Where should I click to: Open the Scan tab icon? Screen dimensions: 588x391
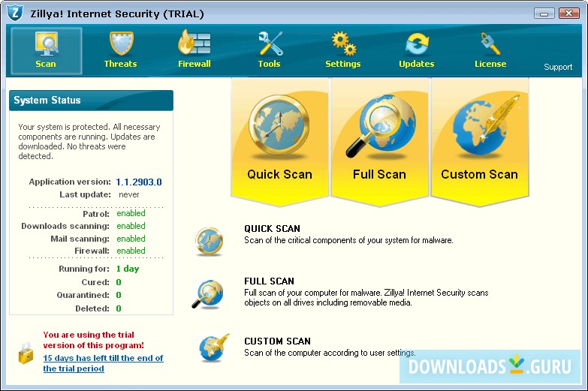(46, 44)
